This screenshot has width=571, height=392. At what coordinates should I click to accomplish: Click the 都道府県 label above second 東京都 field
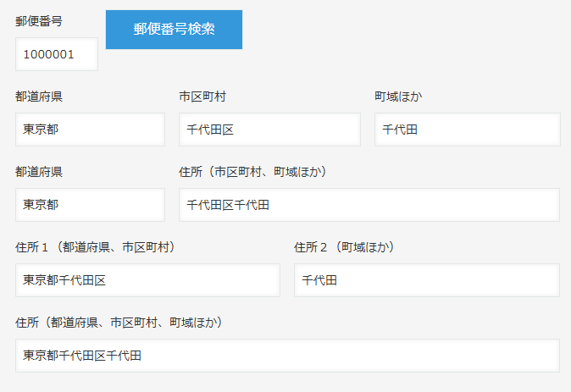click(x=39, y=172)
